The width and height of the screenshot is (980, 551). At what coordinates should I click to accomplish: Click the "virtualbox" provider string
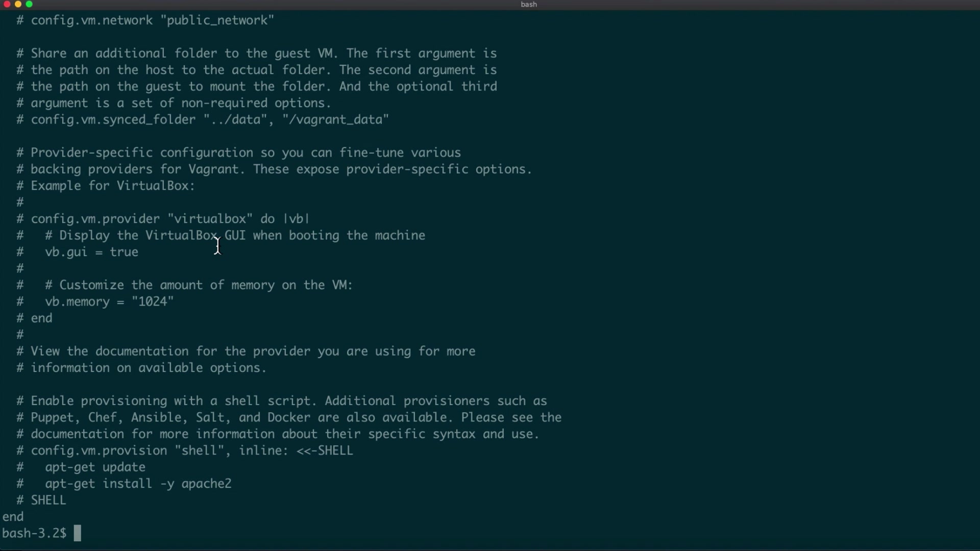click(x=210, y=219)
